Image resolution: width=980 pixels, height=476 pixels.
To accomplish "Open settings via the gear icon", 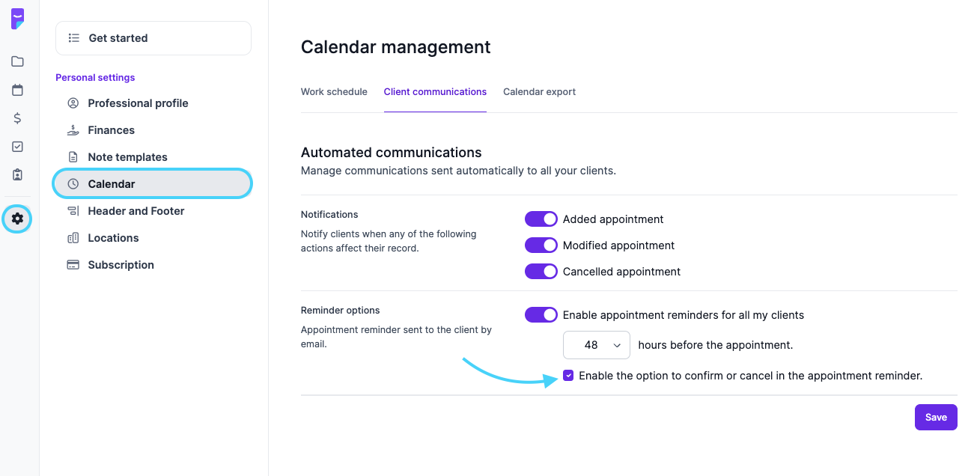I will (x=17, y=219).
